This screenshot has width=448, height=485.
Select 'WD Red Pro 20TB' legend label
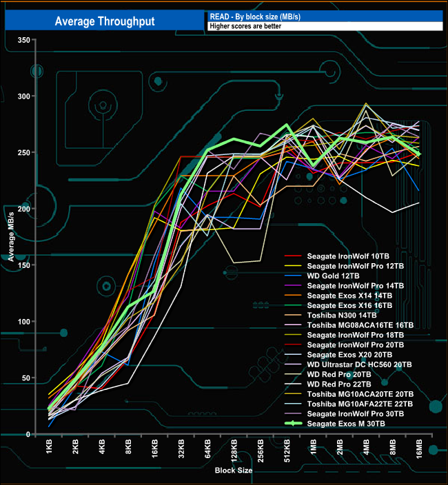point(339,375)
